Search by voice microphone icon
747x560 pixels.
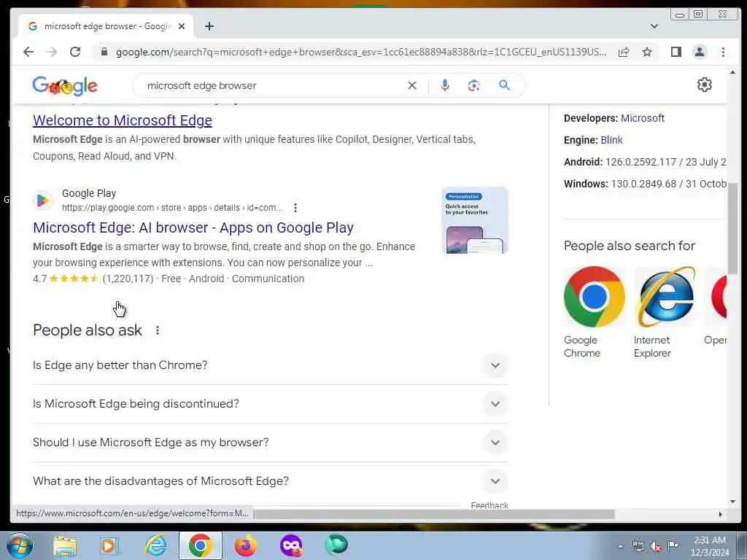tap(444, 85)
